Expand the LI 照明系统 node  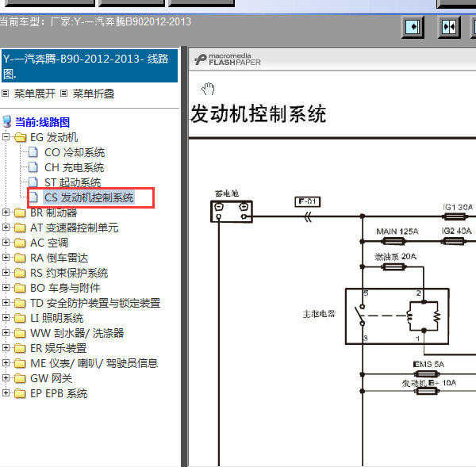6,317
